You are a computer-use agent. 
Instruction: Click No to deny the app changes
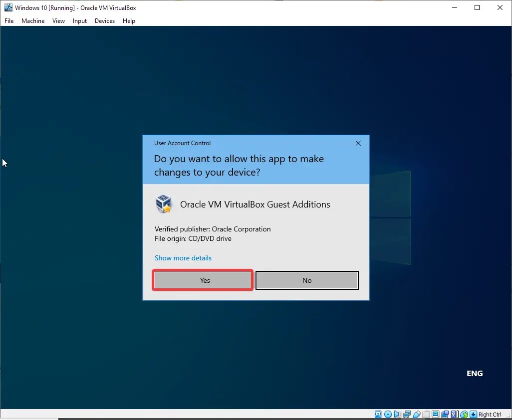point(306,280)
